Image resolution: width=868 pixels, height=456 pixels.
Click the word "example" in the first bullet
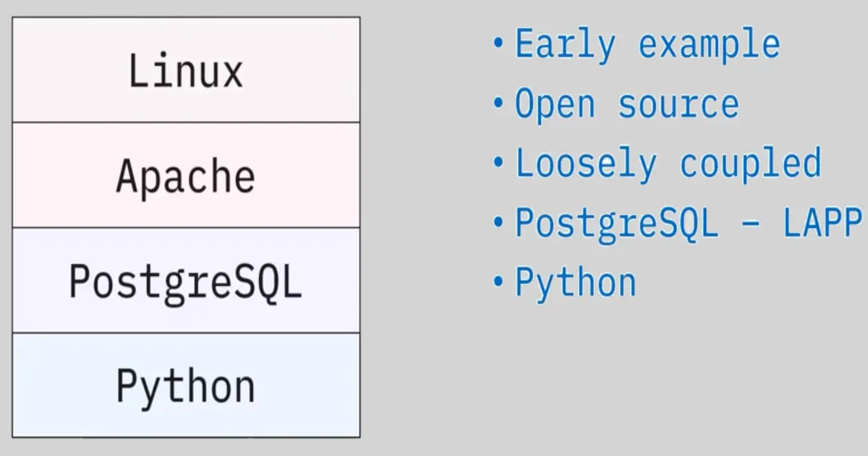[709, 45]
